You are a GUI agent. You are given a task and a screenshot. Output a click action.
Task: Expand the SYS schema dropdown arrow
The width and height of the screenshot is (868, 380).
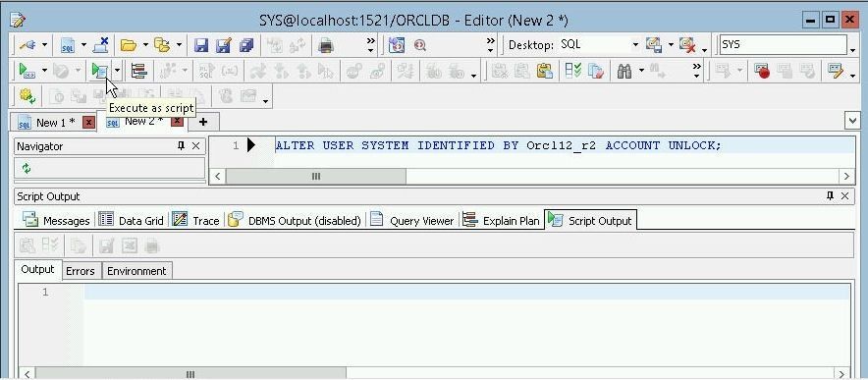point(852,50)
